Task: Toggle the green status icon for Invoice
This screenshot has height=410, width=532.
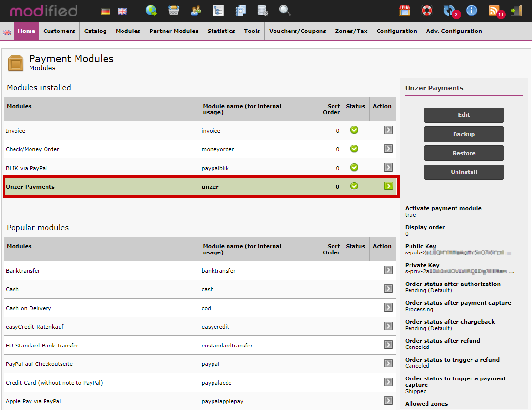Action: tap(354, 130)
